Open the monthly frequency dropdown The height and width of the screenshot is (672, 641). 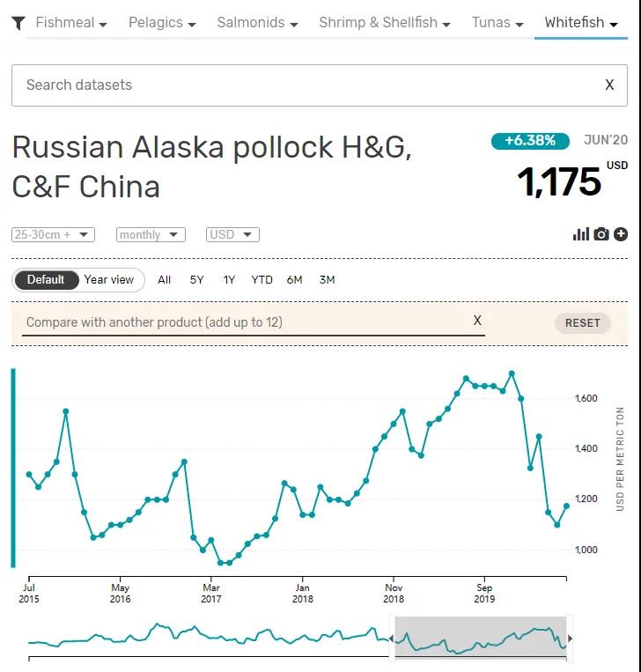pos(151,234)
